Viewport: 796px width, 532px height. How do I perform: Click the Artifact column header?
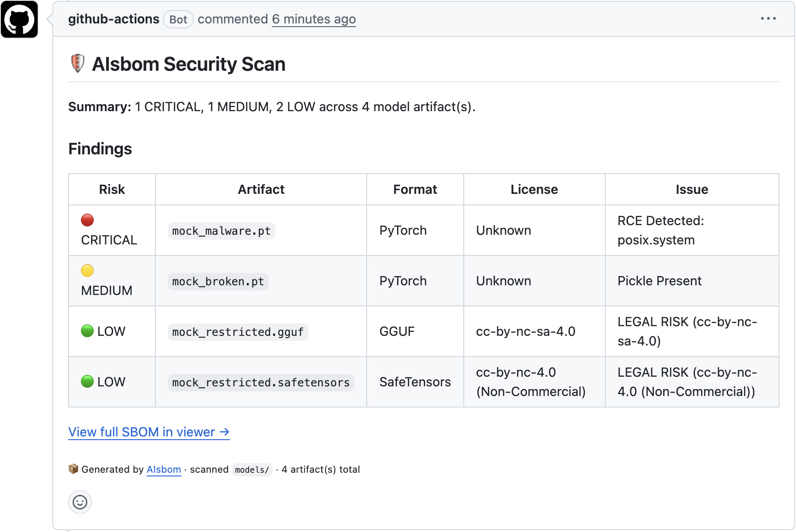pos(261,189)
